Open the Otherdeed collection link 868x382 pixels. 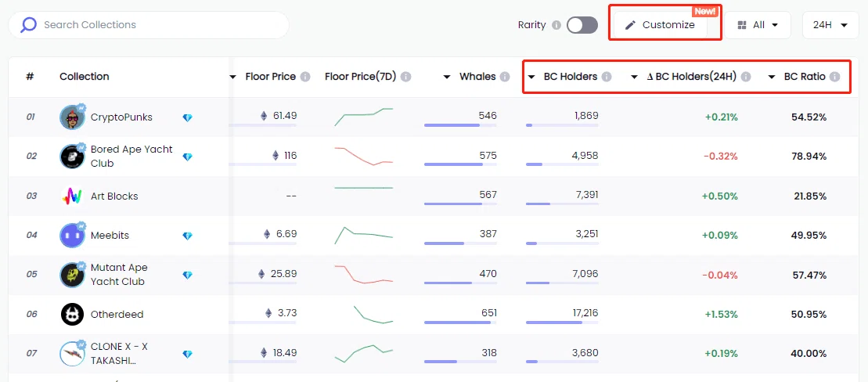117,315
